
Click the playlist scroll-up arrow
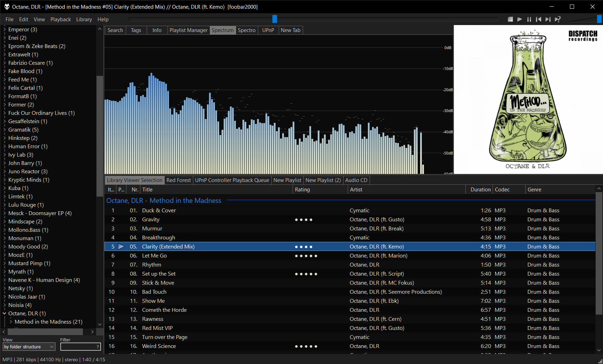click(599, 189)
